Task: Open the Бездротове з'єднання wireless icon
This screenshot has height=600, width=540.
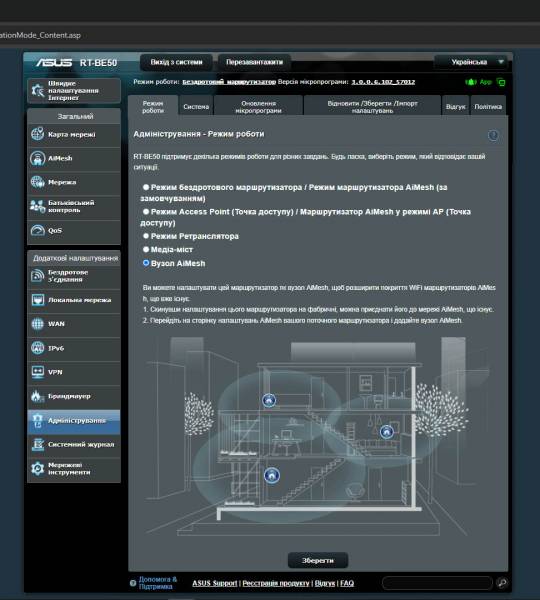Action: point(38,276)
